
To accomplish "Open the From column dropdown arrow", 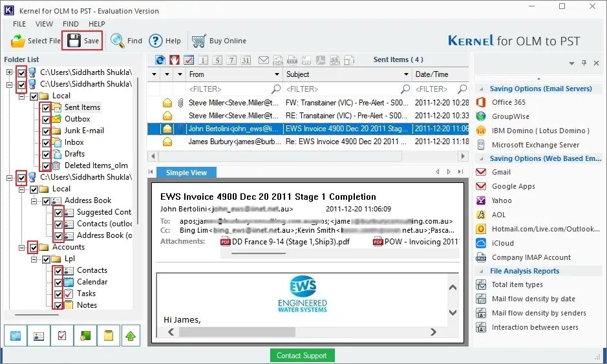I will [277, 74].
